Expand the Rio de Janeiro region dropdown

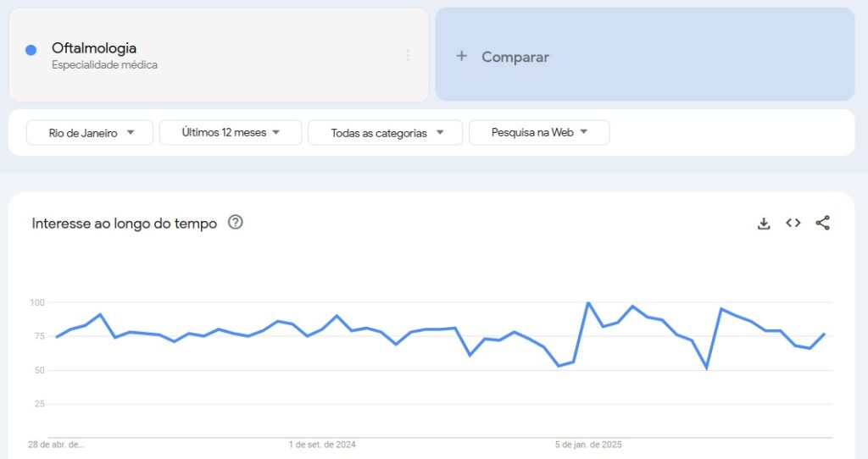click(90, 133)
